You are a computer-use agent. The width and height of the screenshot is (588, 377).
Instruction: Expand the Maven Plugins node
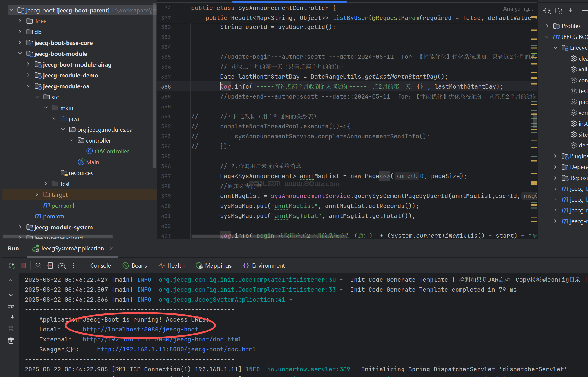point(555,156)
